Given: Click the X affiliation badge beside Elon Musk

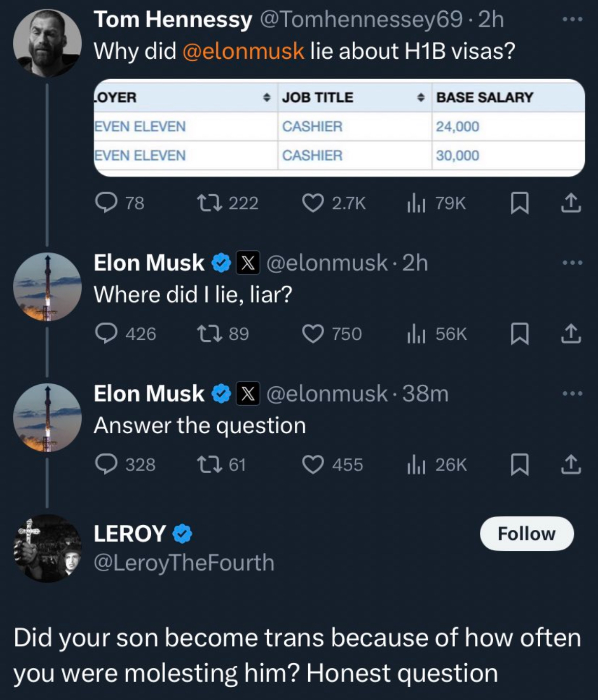Looking at the screenshot, I should (248, 263).
